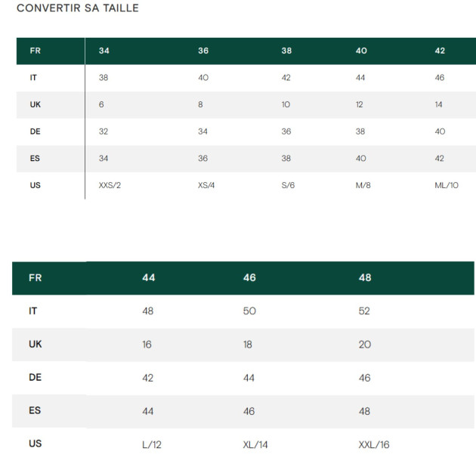Click the IT size 52 cell

click(x=364, y=311)
